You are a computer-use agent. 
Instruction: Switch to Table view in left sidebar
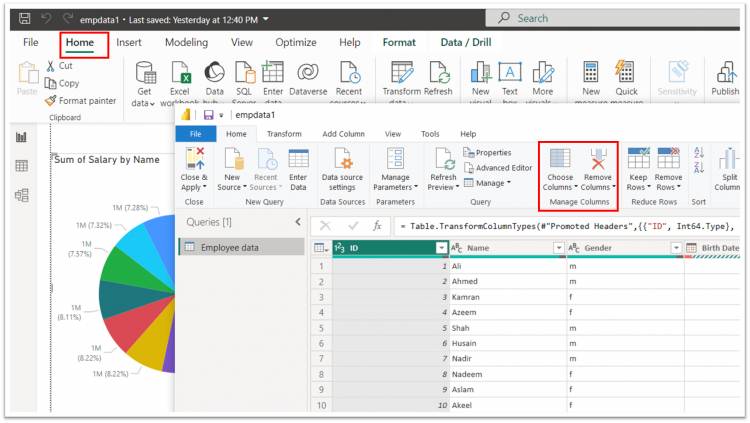[x=22, y=166]
